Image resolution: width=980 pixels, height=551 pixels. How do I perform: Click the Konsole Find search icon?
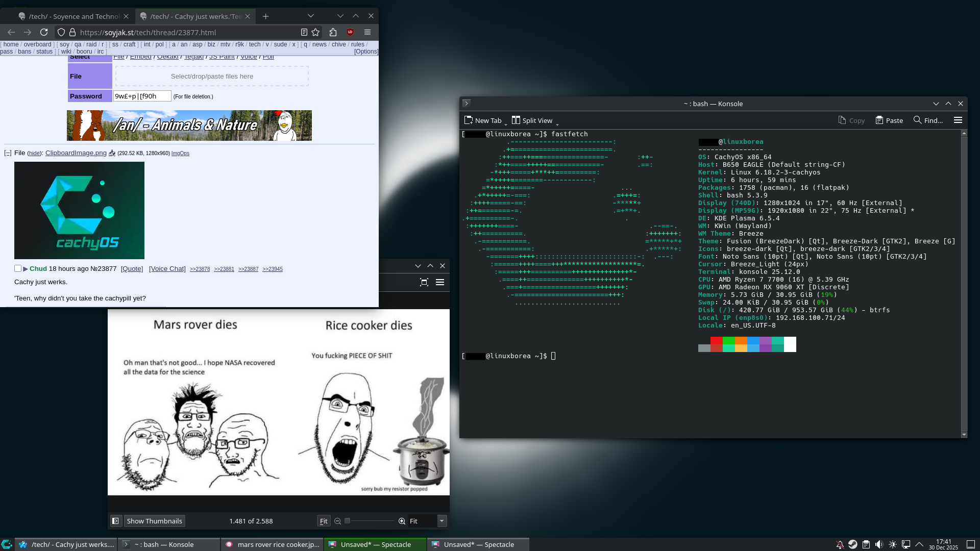tap(917, 120)
